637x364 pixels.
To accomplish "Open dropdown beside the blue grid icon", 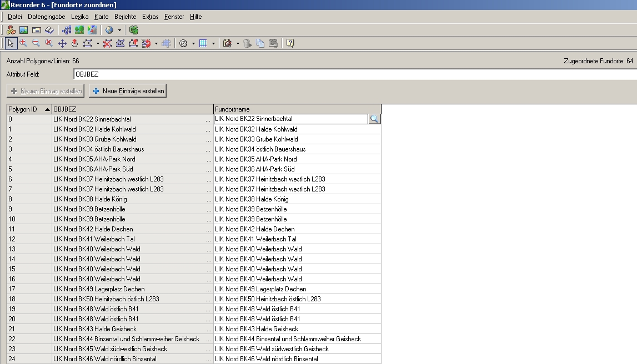I will pyautogui.click(x=213, y=43).
